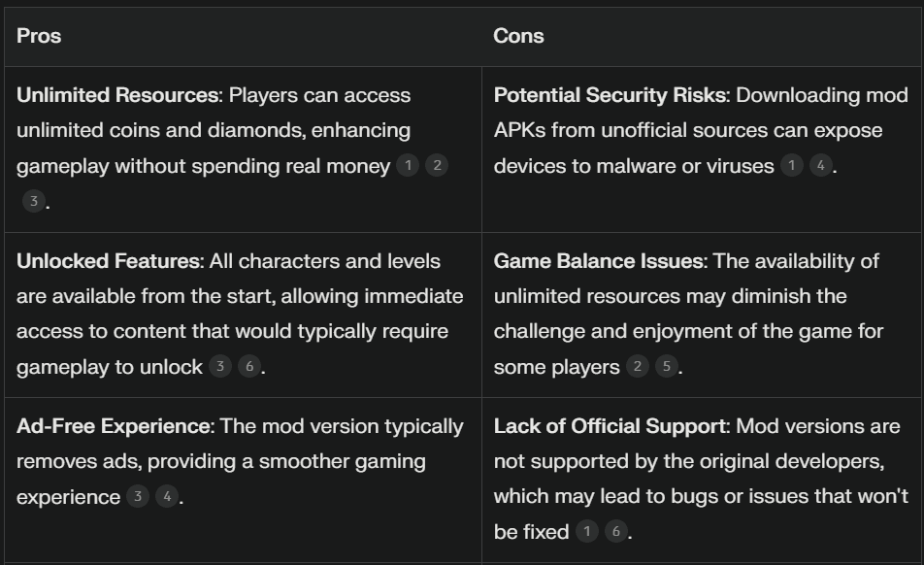Open citation 6 after 'gameplay to unlock'
924x565 pixels.
point(249,366)
